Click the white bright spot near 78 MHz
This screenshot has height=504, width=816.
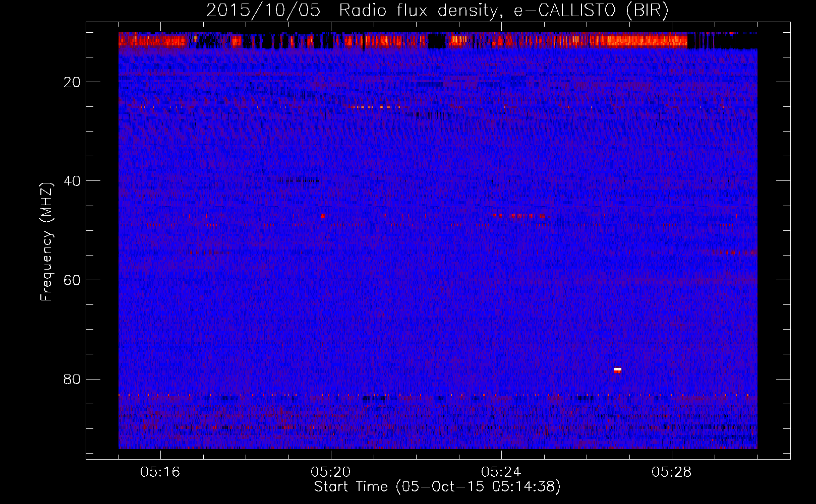tap(618, 369)
